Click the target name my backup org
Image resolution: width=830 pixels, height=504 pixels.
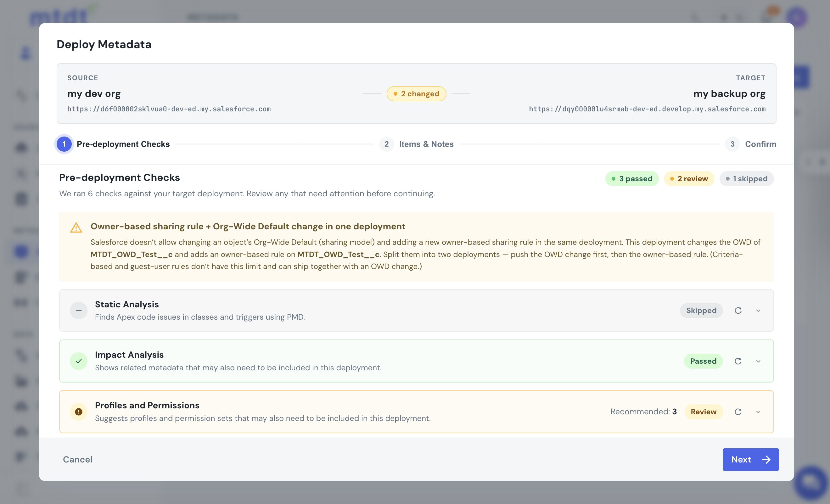tap(729, 94)
